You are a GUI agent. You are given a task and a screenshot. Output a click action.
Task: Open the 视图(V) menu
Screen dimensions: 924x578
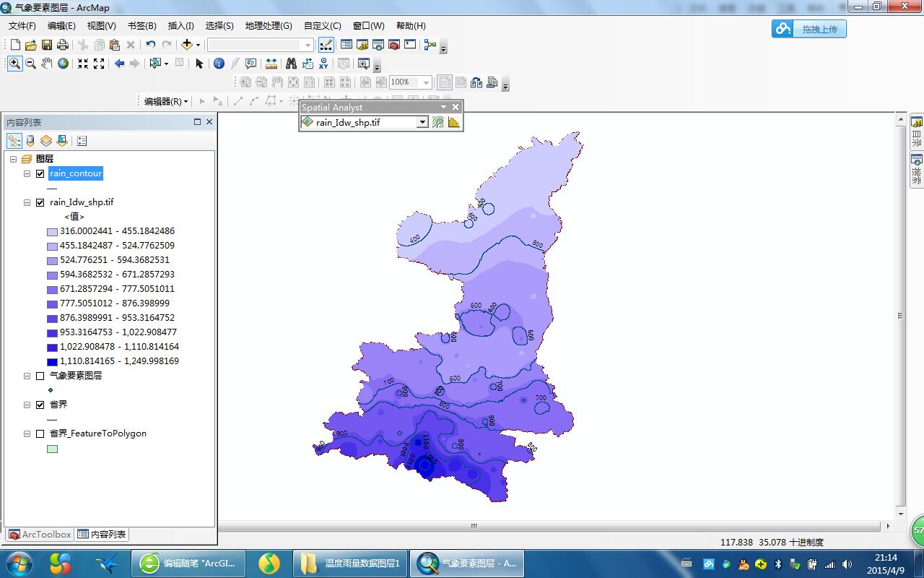coord(102,25)
